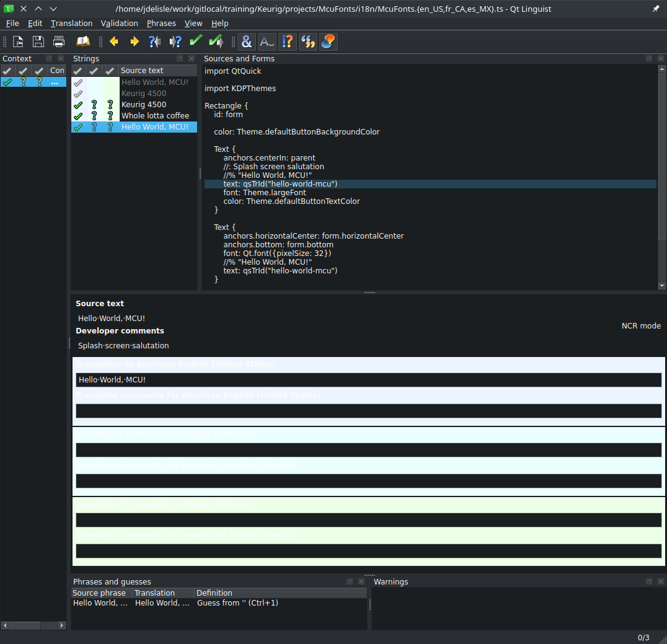
Task: Close the Context dock panel
Action: (x=61, y=58)
